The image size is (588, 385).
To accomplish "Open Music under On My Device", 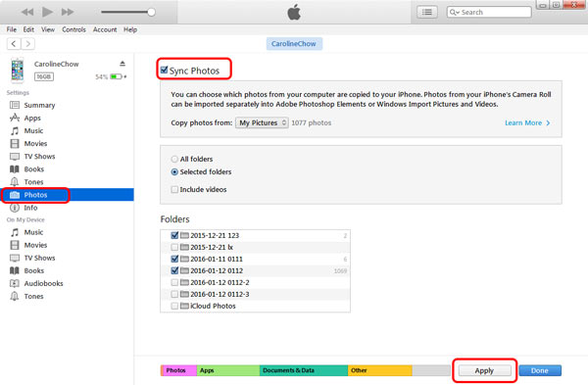I will click(x=33, y=232).
